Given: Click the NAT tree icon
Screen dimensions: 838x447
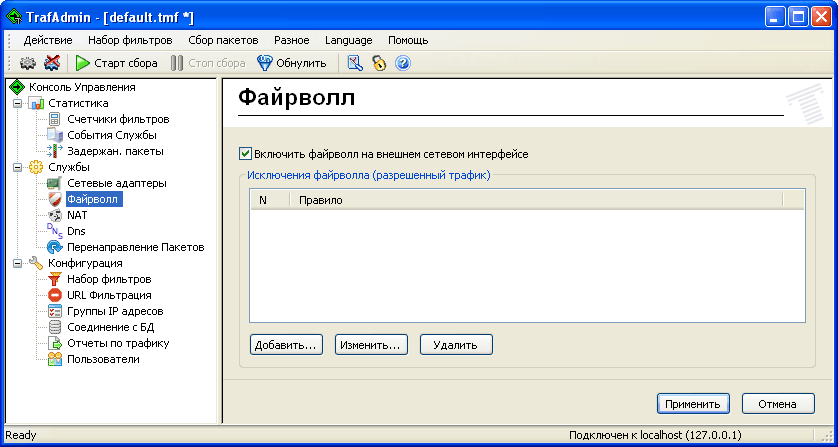Looking at the screenshot, I should 55,215.
